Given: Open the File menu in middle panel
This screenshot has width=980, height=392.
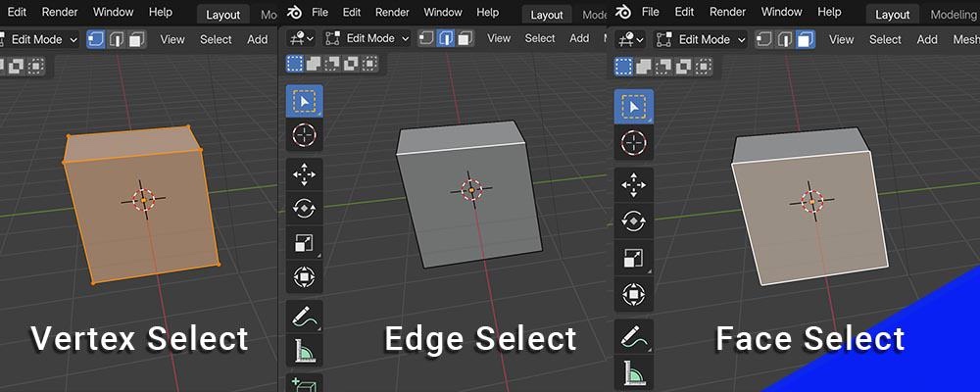Looking at the screenshot, I should click(x=319, y=13).
